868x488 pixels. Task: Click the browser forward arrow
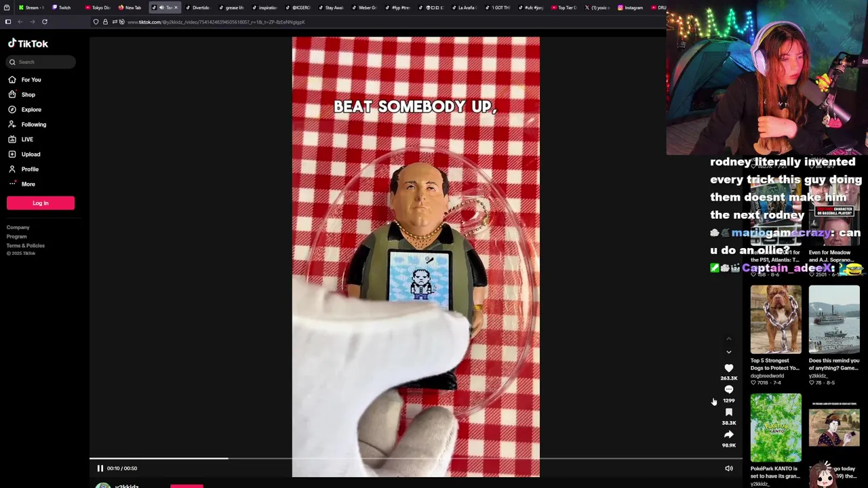pos(33,22)
